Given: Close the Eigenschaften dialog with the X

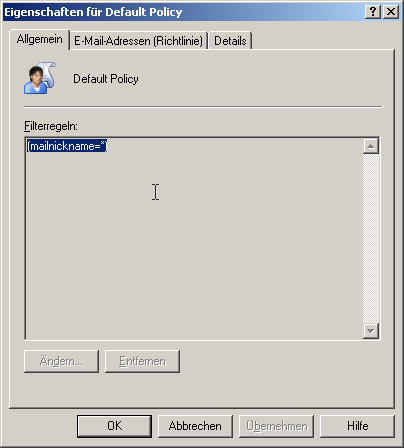Looking at the screenshot, I should click(391, 12).
